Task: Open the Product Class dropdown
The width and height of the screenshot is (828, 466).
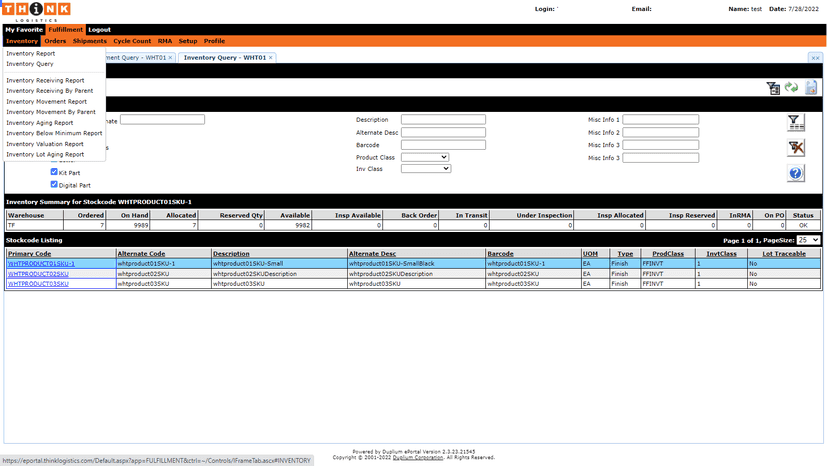Action: [425, 157]
